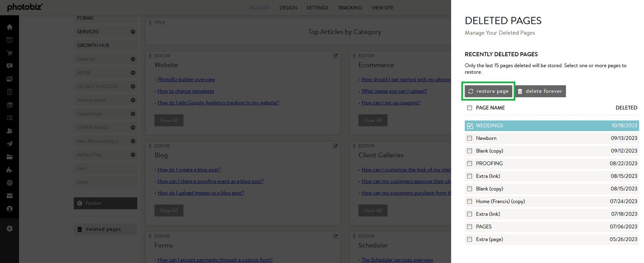Open the website builder sidebar icon
Viewport: 644px width, 263px height.
point(9,40)
